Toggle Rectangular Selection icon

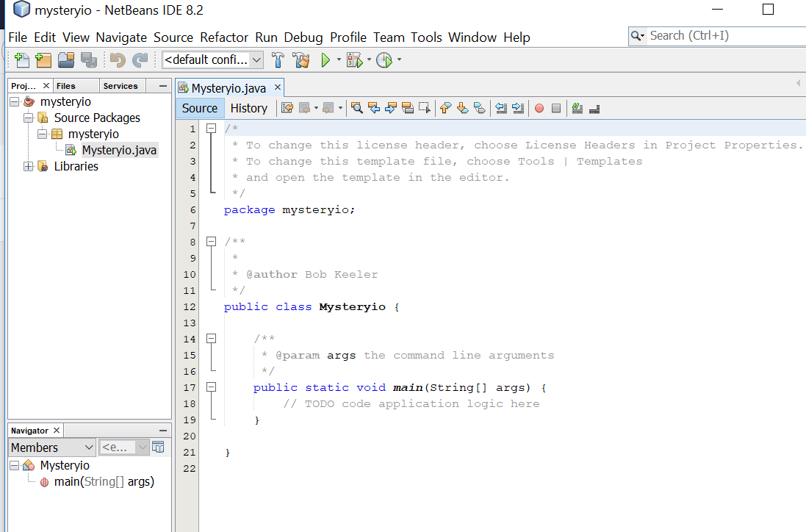(424, 108)
